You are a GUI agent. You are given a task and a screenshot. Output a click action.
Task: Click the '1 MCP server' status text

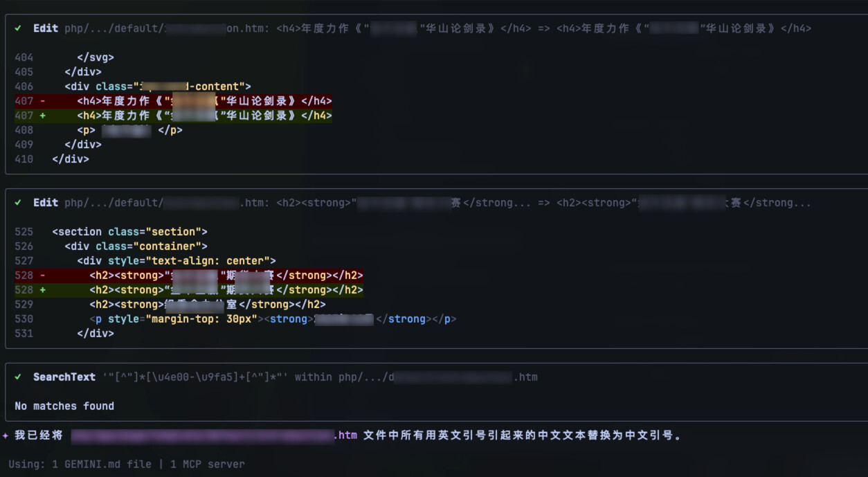(208, 464)
